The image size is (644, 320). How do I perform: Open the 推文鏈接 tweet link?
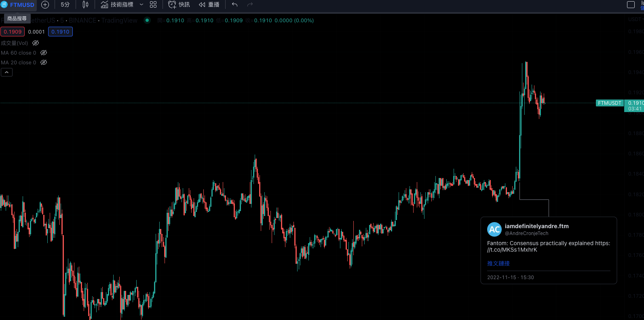pyautogui.click(x=498, y=263)
